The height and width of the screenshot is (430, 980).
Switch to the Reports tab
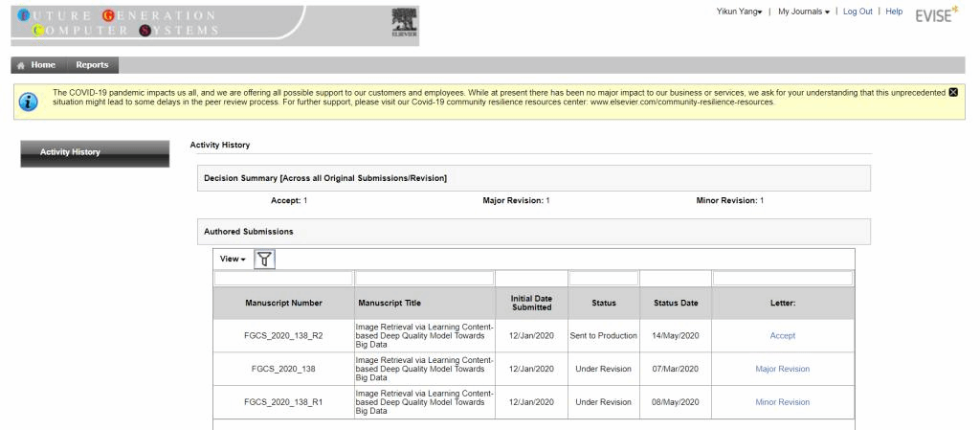(92, 65)
